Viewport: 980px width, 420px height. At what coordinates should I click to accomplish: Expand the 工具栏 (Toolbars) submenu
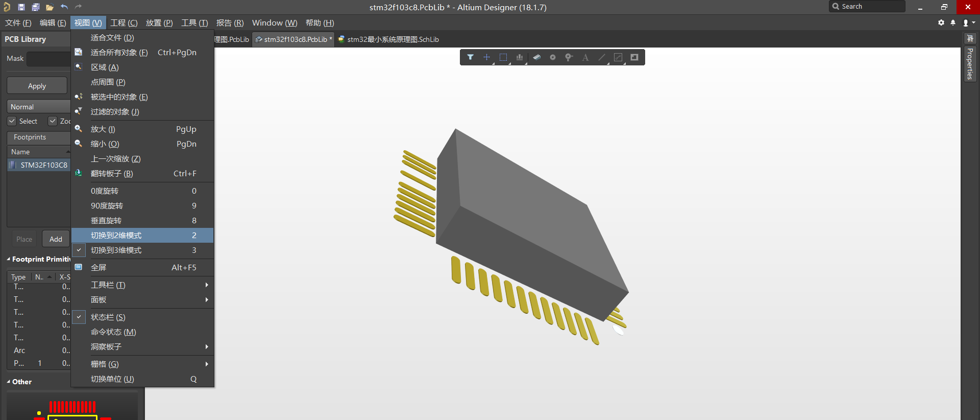click(142, 285)
